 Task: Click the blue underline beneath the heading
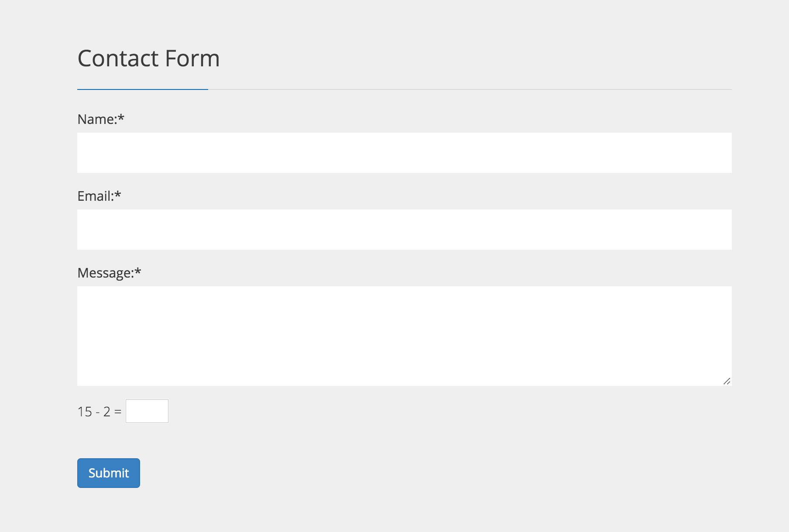(143, 89)
